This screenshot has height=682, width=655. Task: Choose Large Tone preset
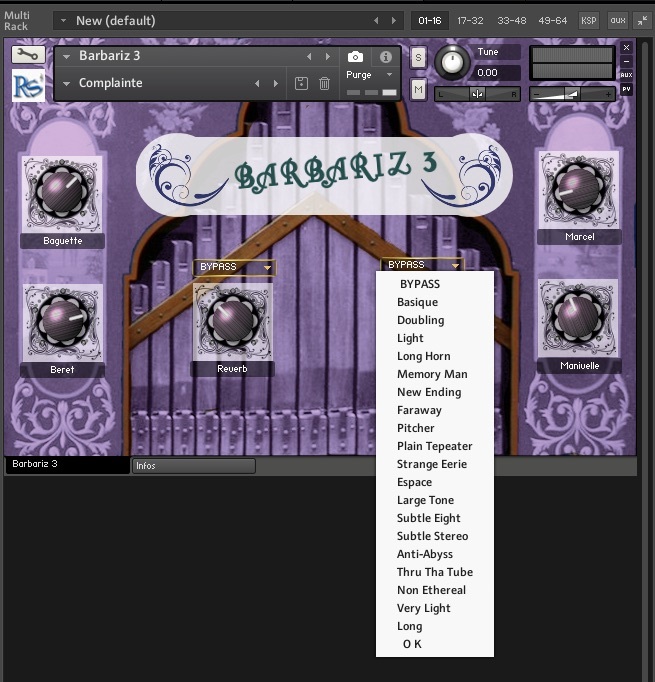click(x=434, y=500)
